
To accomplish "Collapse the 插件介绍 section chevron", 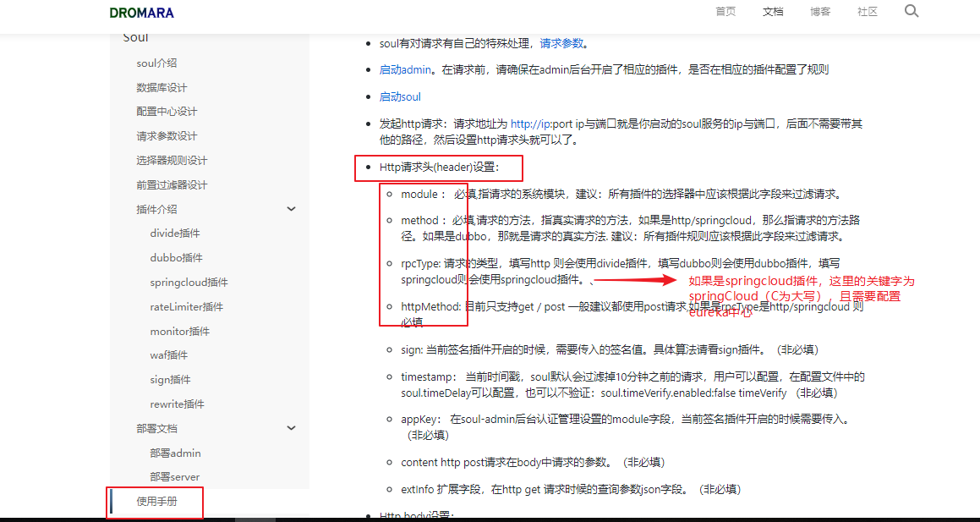I will pos(291,209).
